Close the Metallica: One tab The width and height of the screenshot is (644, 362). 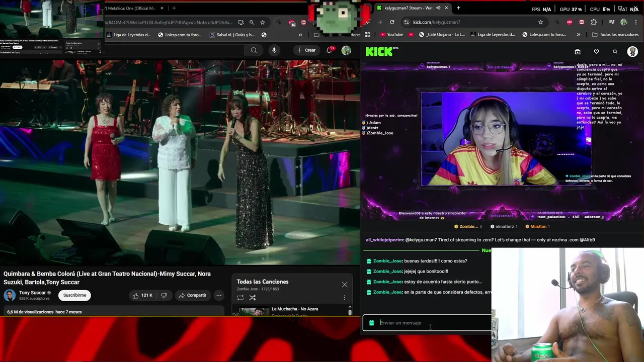[x=162, y=8]
